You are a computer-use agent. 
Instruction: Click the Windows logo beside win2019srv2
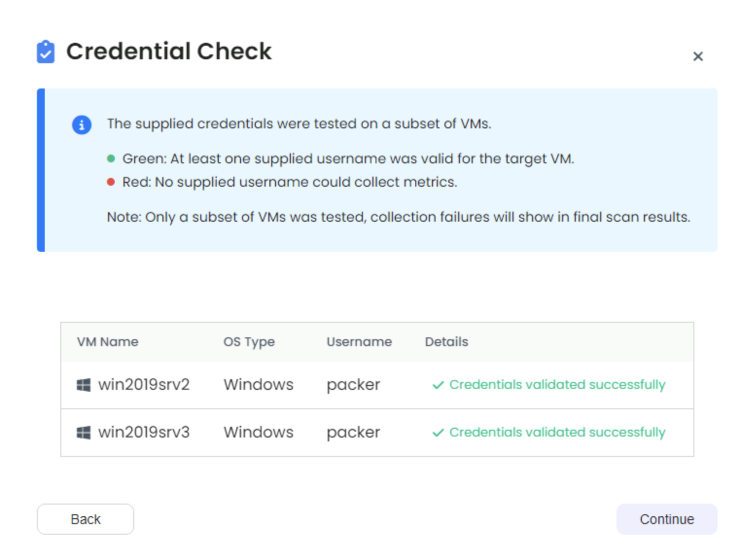point(84,385)
